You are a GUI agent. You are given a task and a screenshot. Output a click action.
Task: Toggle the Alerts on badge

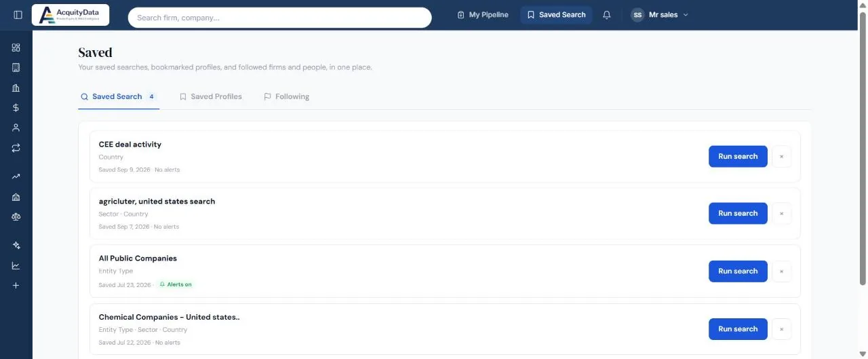[176, 284]
